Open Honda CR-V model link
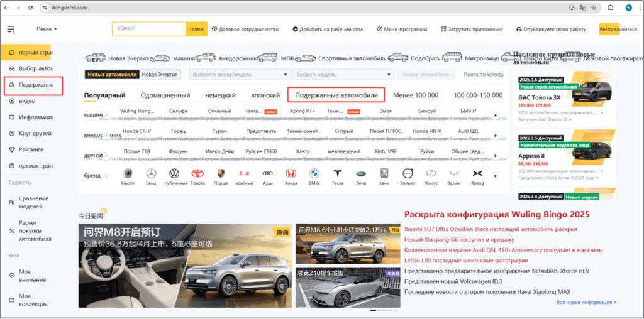This screenshot has height=319, width=644. [x=136, y=131]
